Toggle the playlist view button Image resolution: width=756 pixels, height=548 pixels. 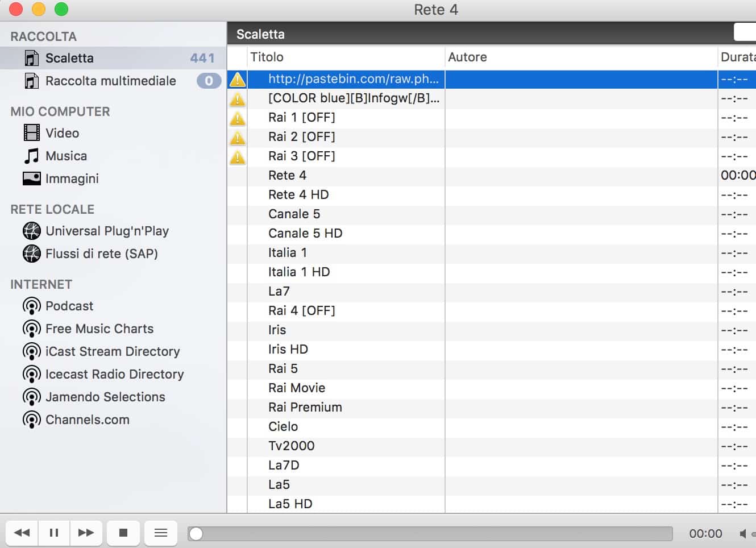161,533
